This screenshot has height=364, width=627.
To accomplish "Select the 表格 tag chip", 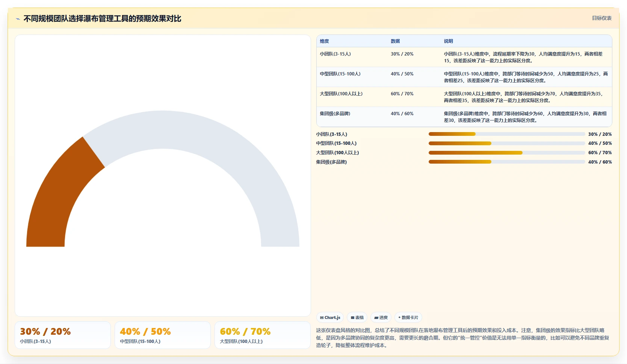I will tap(357, 317).
